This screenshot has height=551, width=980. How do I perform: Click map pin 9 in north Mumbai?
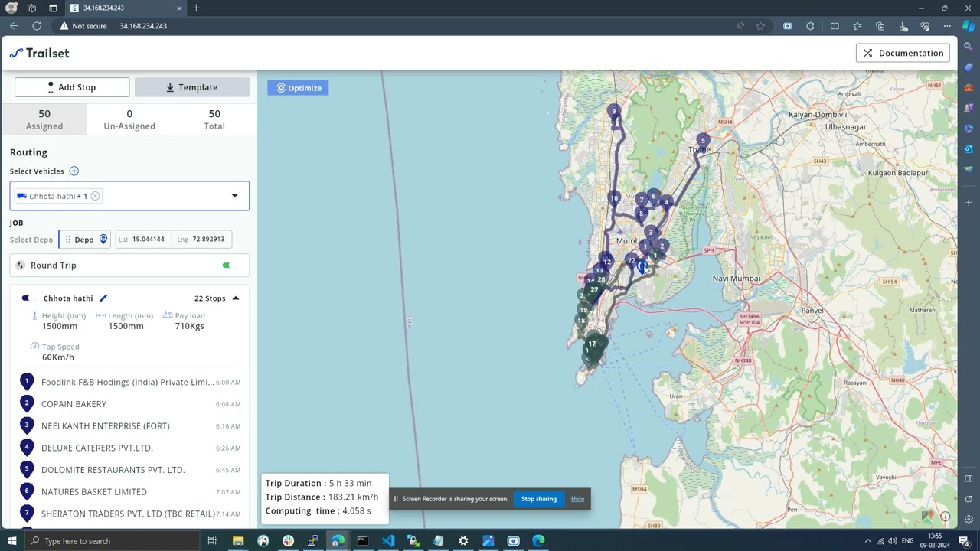click(x=613, y=112)
